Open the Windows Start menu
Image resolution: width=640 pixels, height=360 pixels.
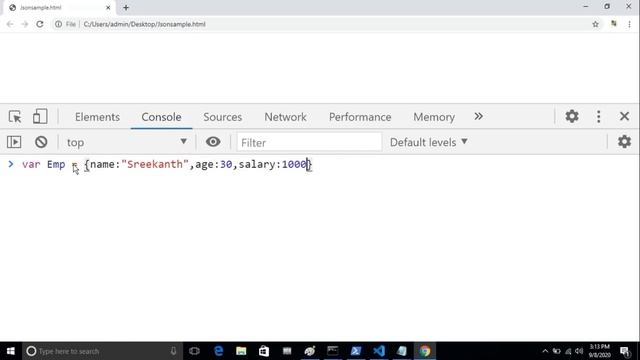tap(11, 351)
